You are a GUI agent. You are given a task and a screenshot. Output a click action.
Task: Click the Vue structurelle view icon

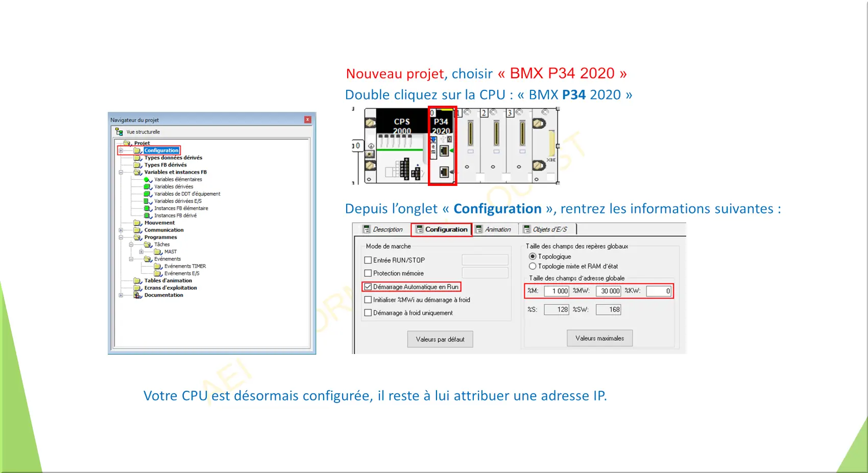119,132
